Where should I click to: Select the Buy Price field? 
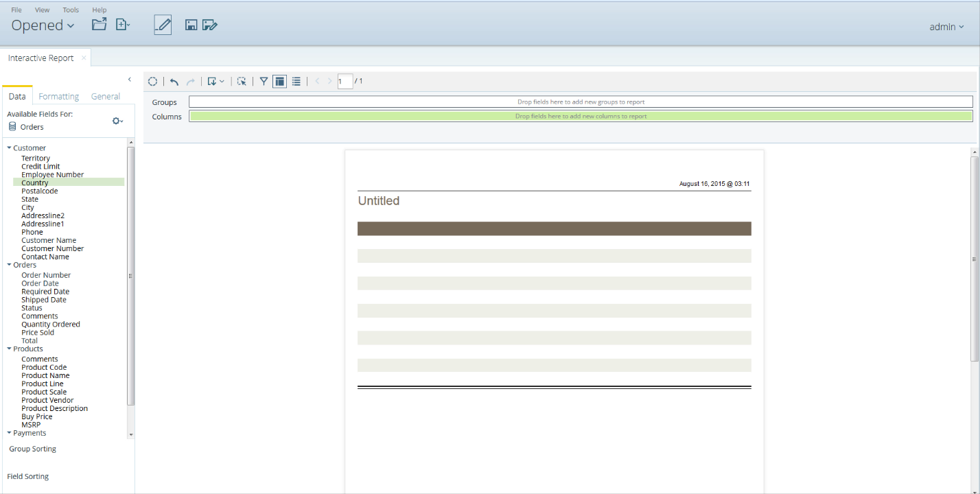tap(37, 416)
